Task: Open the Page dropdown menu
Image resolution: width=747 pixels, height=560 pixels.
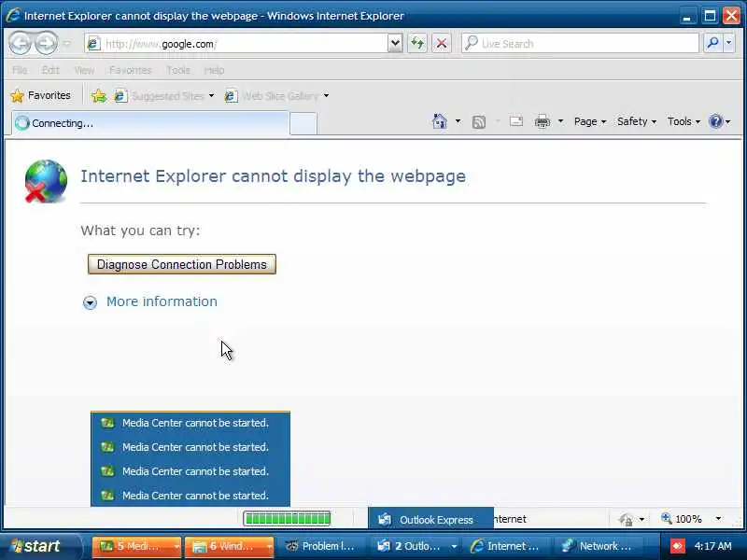Action: pyautogui.click(x=590, y=121)
